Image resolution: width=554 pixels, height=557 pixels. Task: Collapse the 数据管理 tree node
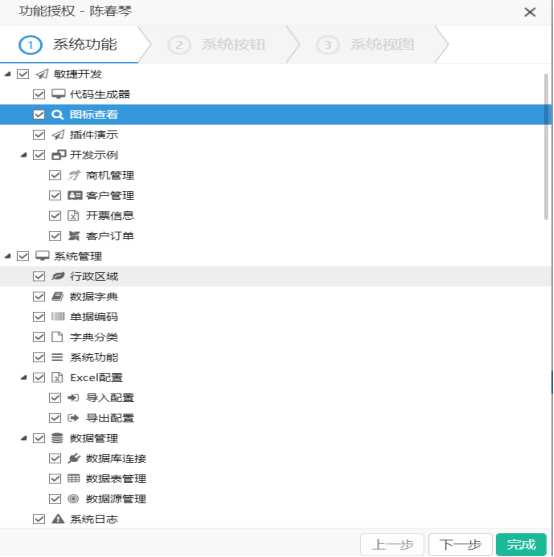(24, 438)
